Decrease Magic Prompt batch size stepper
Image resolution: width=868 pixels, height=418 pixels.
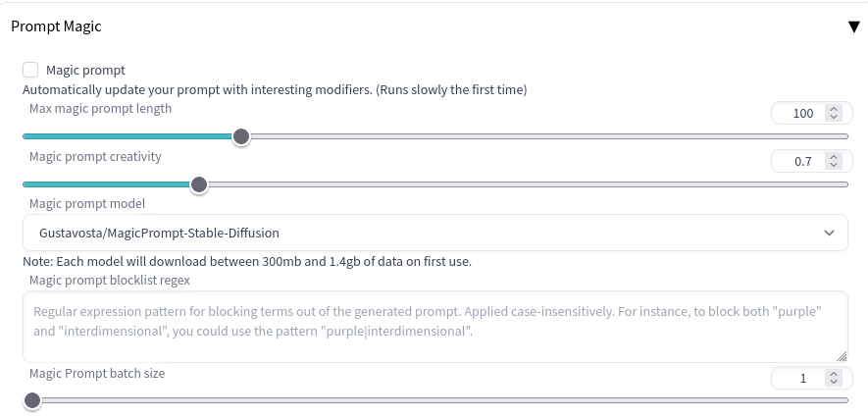[834, 382]
